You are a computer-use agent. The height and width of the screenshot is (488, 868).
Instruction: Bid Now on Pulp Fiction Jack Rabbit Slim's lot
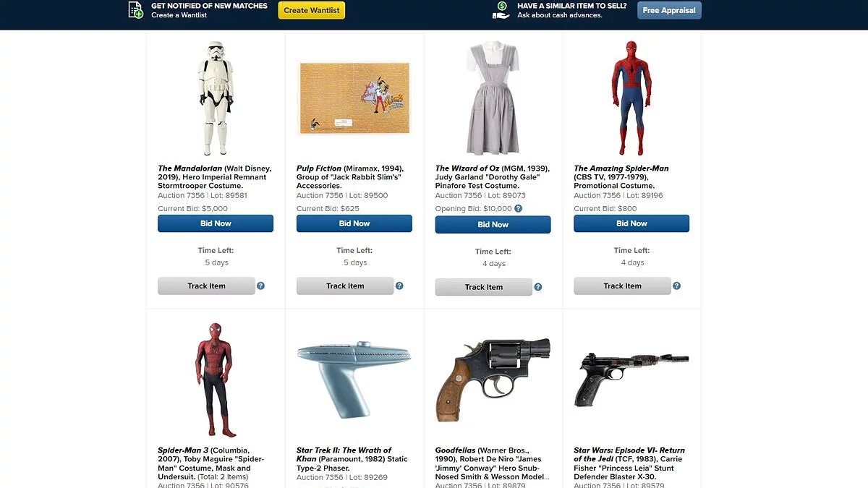coord(354,223)
